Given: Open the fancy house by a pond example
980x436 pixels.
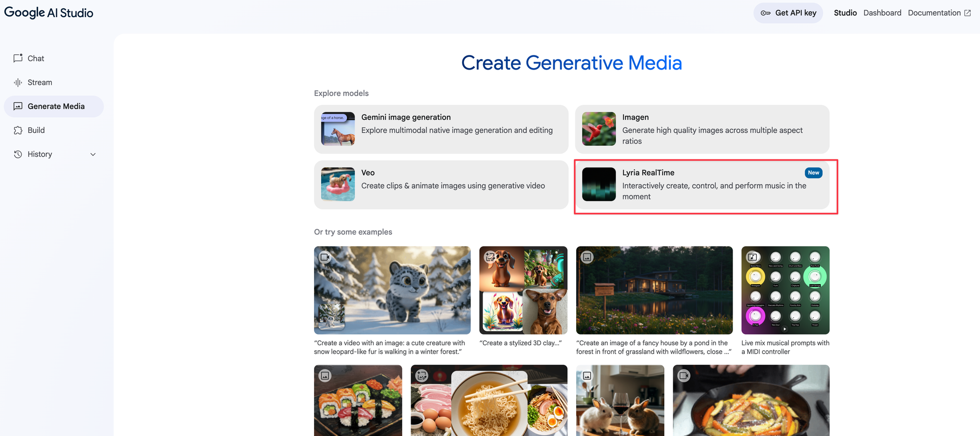Looking at the screenshot, I should [x=654, y=290].
